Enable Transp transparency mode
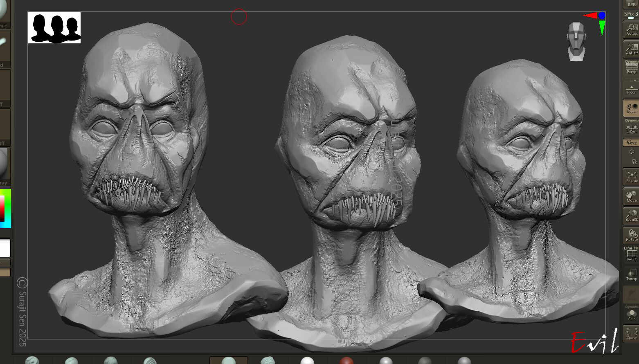Screen dimensions: 639x364 coord(630,272)
